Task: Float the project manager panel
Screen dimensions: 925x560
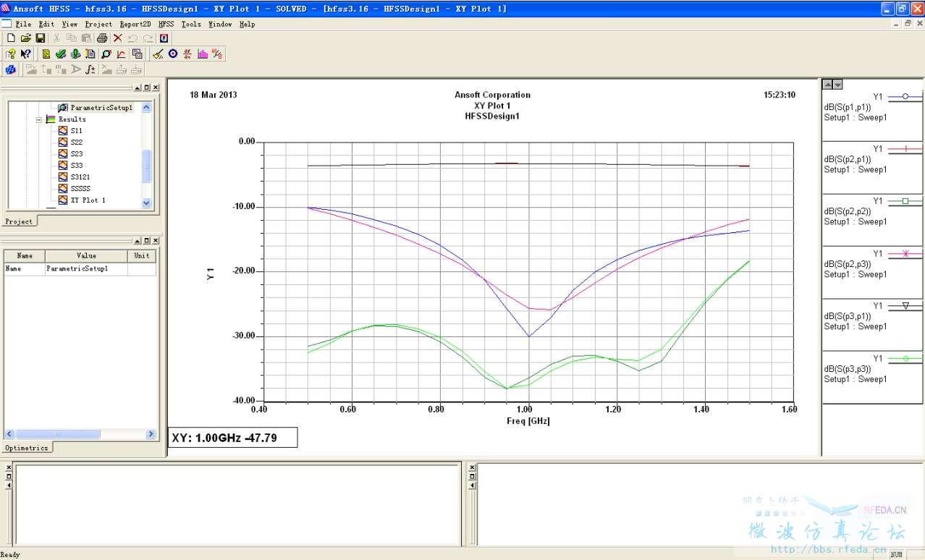Action: tap(147, 88)
